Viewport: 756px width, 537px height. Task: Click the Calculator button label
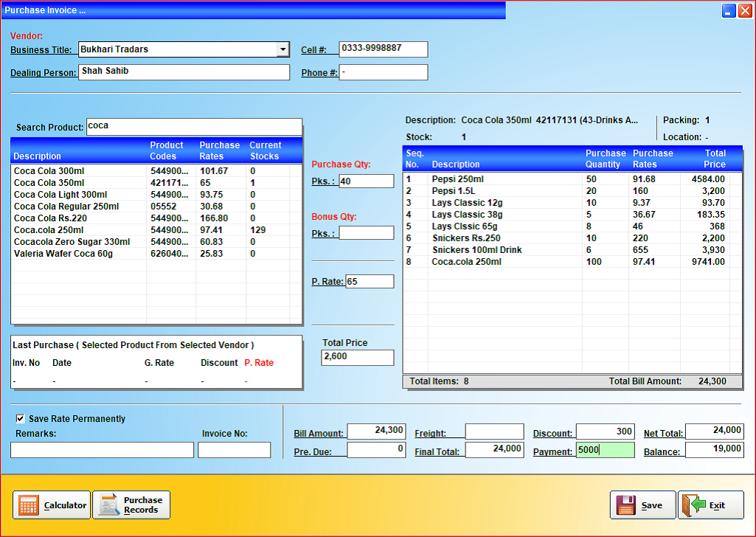pos(65,505)
